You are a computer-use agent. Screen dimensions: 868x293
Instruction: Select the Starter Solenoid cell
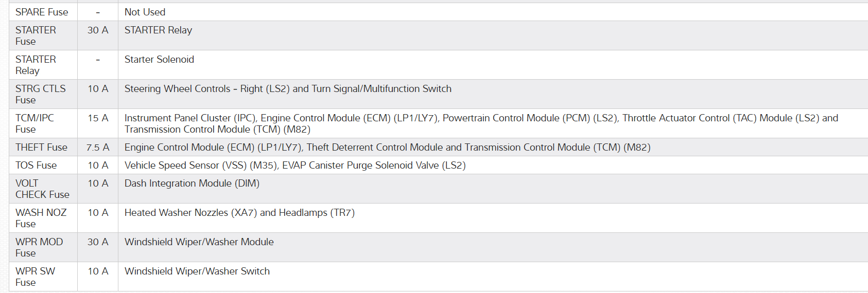(159, 60)
